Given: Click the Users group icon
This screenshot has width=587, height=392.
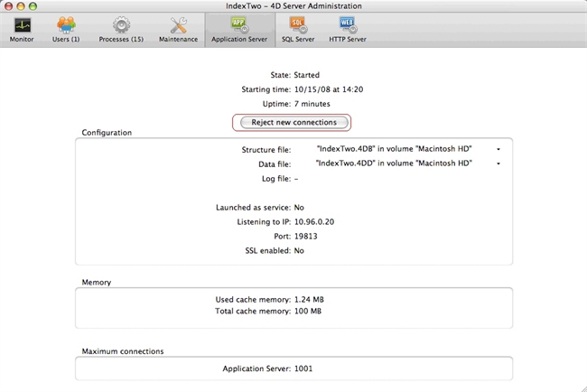Looking at the screenshot, I should tap(67, 24).
